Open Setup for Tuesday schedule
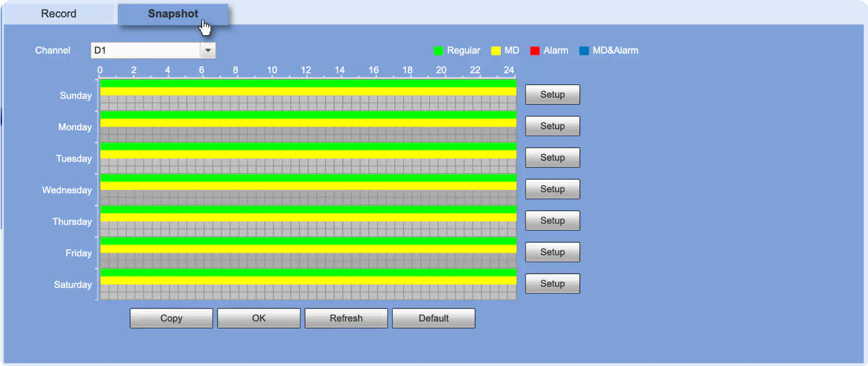Viewport: 868px width, 366px height. [552, 157]
